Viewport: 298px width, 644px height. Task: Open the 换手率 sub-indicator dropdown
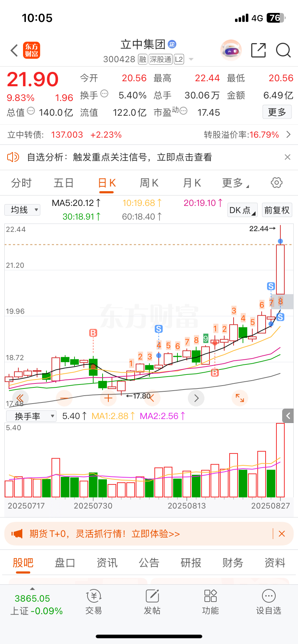point(31,416)
